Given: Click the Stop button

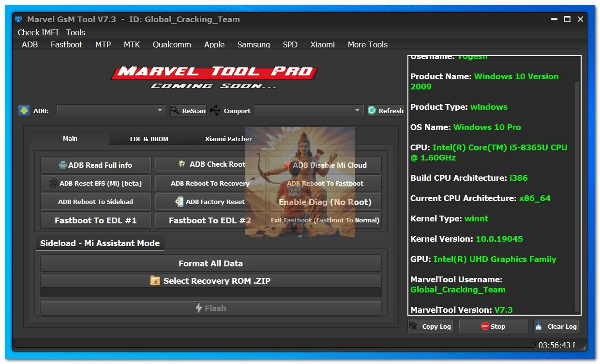Looking at the screenshot, I should [494, 326].
